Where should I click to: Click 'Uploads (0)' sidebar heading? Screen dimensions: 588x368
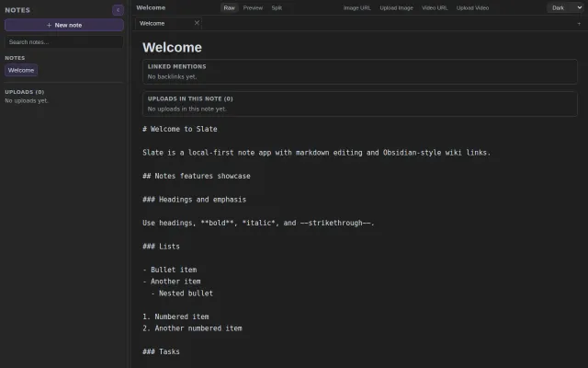click(25, 92)
